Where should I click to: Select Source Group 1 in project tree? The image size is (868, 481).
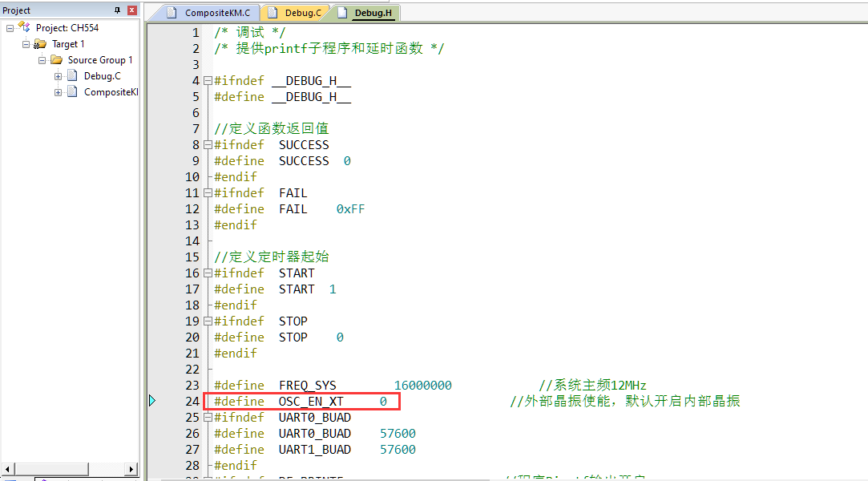99,60
